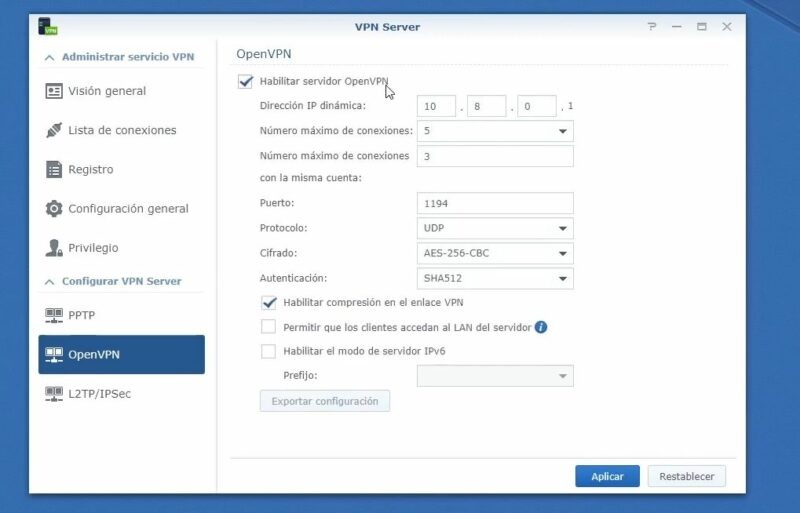
Task: Click the Visión general card icon
Action: click(x=54, y=91)
